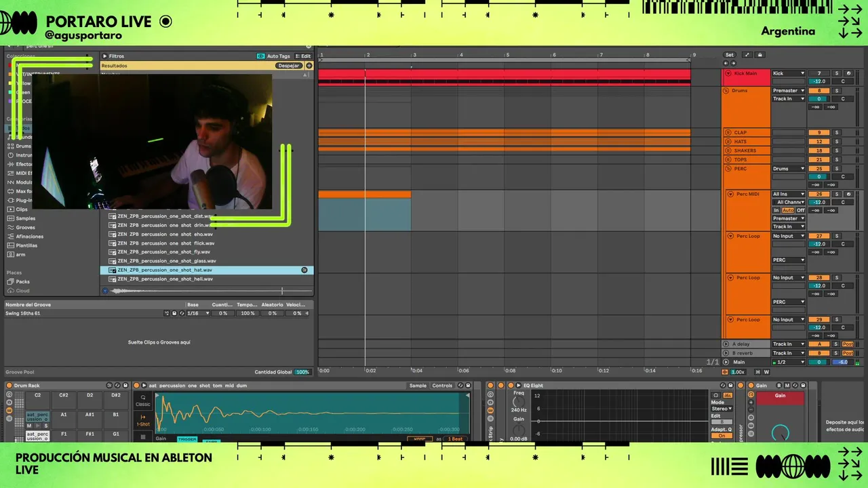
Task: Toggle track activator 9 on CLAP
Action: (819, 133)
